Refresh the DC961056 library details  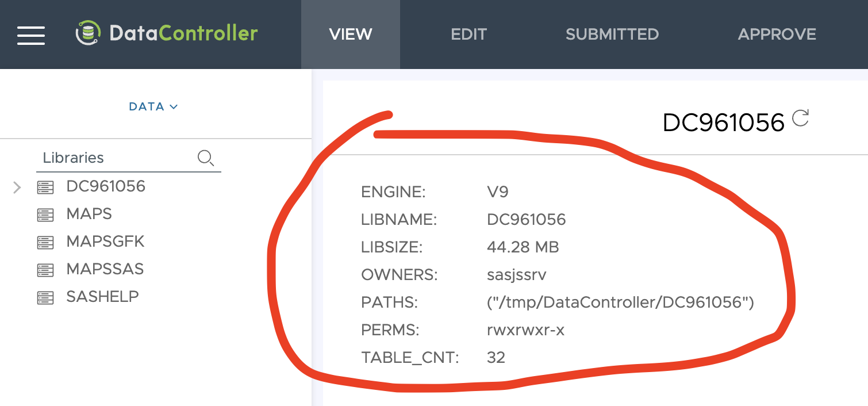[x=800, y=118]
